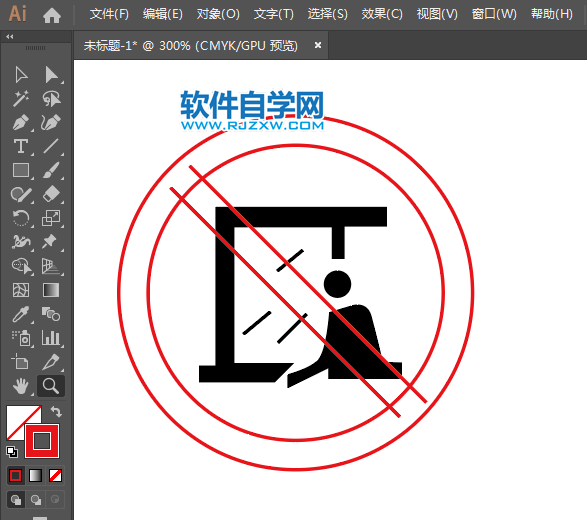Select the Artboard tool
The image size is (587, 520).
20,362
